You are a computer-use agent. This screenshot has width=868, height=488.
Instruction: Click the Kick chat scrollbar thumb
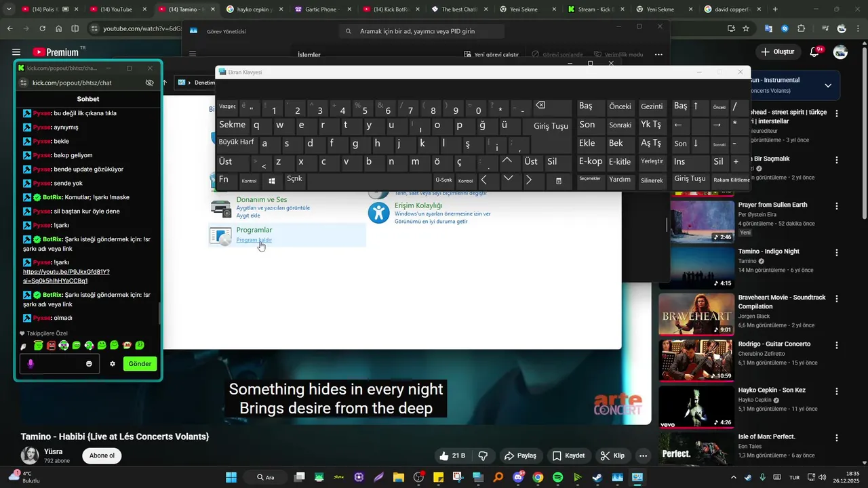pyautogui.click(x=160, y=313)
